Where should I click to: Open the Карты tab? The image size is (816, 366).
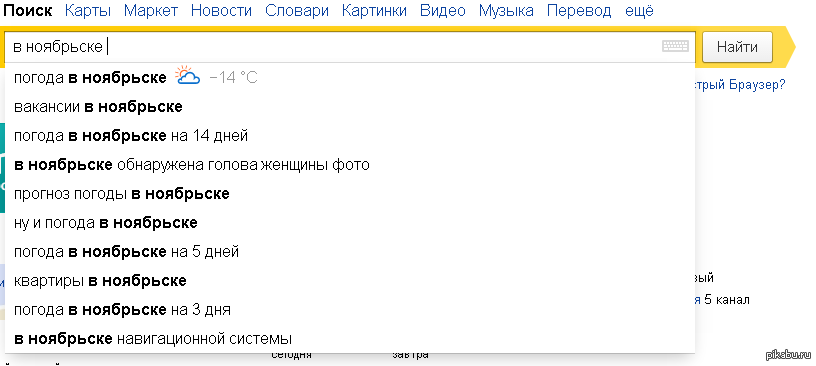click(88, 10)
